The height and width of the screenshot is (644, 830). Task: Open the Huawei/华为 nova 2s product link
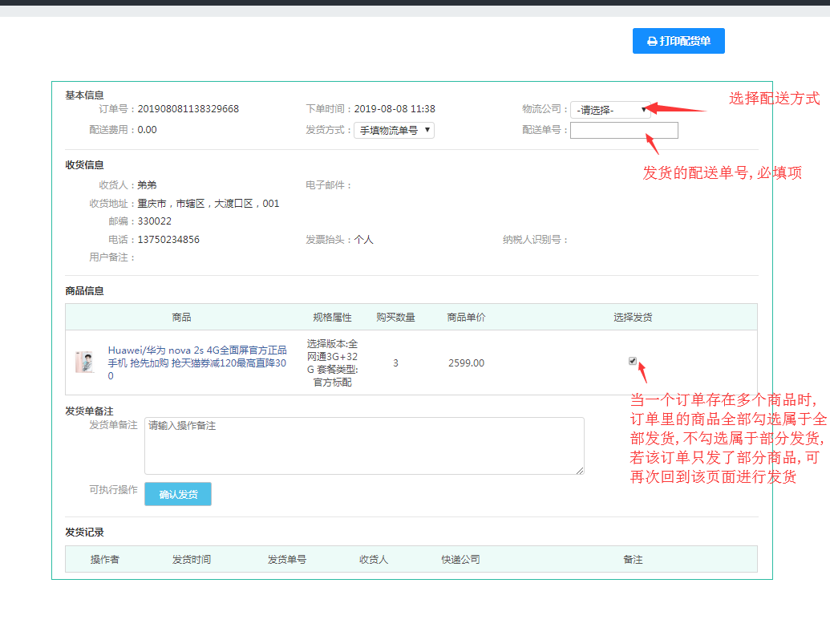[x=197, y=363]
